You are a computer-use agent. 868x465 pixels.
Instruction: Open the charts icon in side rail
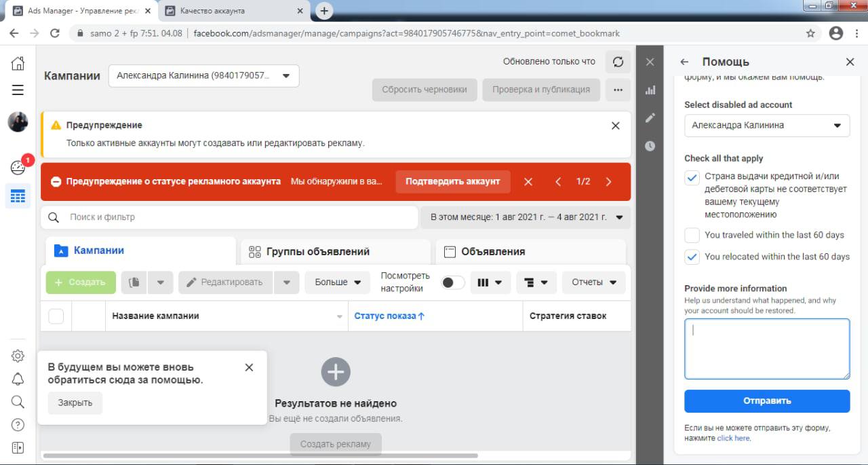pos(650,90)
